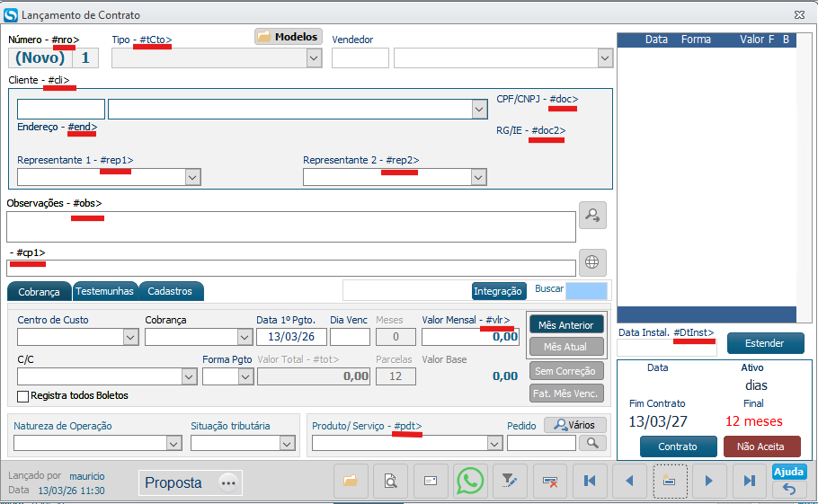Click the globe icon beside #cp1 field
Viewport: 818px width, 504px height.
click(591, 262)
